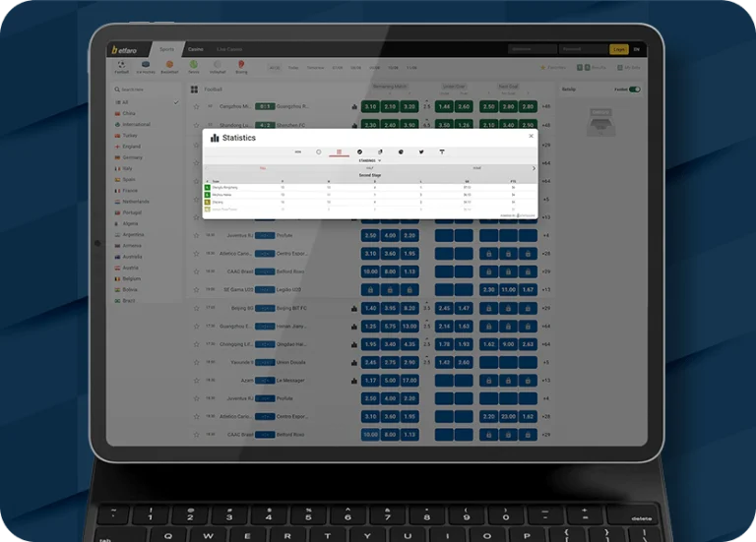Close the Statistics popup
This screenshot has height=542, width=756.
(x=531, y=137)
